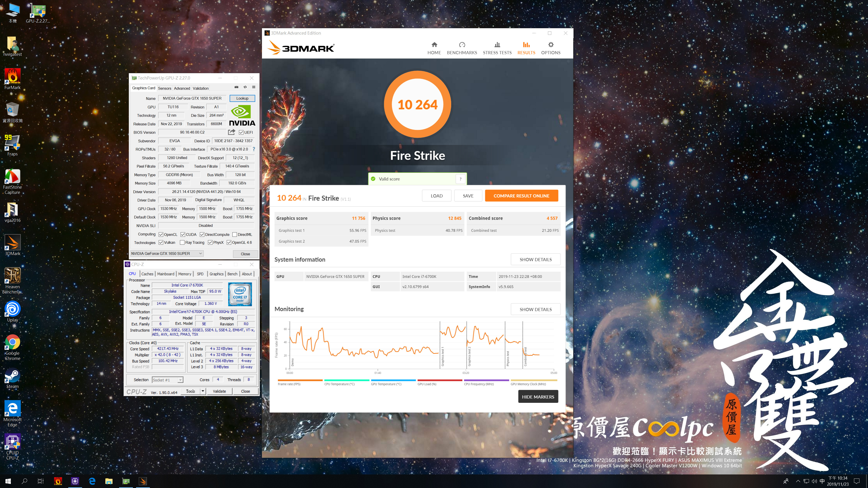Open the SPD tab in CPU-Z
This screenshot has height=488, width=868.
[200, 274]
